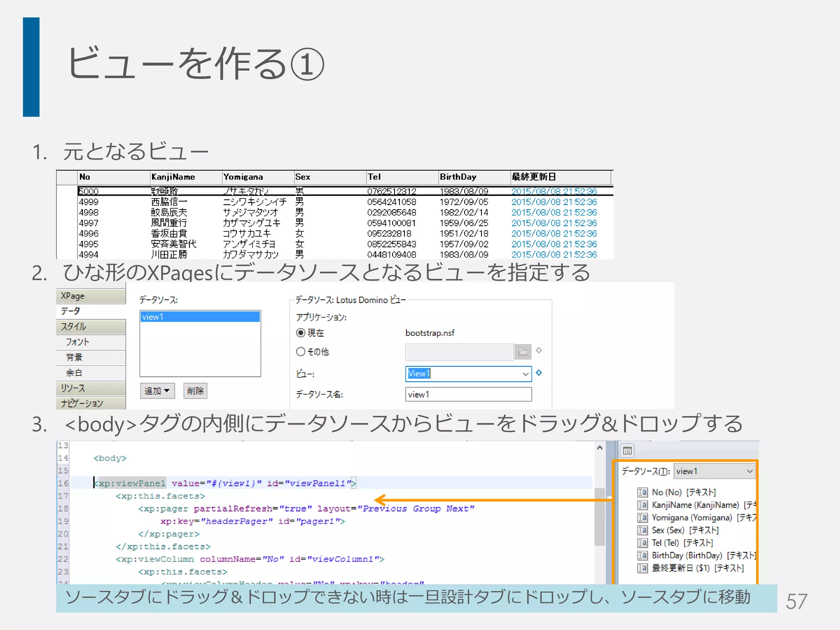This screenshot has width=840, height=630.
Task: Click the folder browse icon beside the その他 field
Action: (523, 352)
